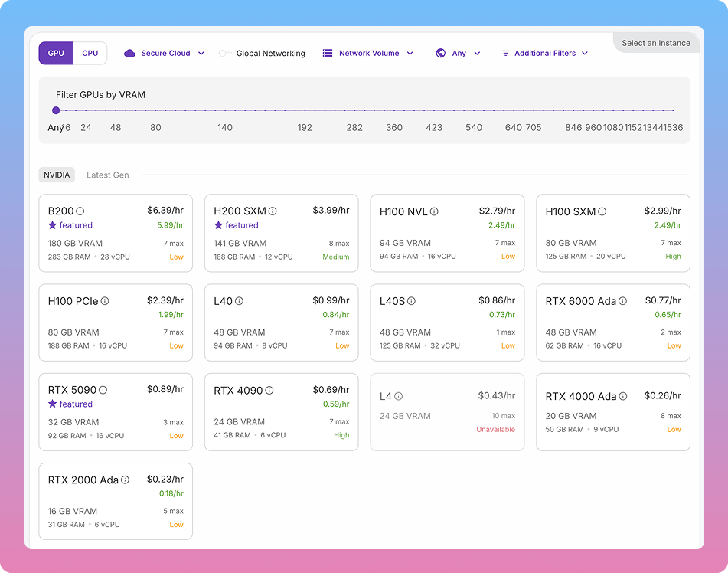Click the unavailable L4 GPU card

click(447, 412)
